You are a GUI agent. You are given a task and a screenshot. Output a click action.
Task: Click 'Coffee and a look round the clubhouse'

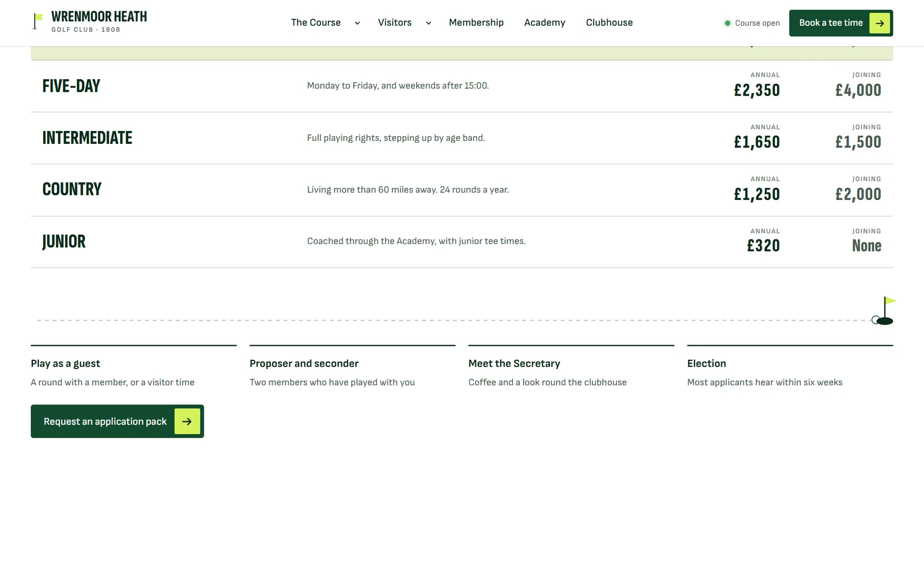pos(548,382)
